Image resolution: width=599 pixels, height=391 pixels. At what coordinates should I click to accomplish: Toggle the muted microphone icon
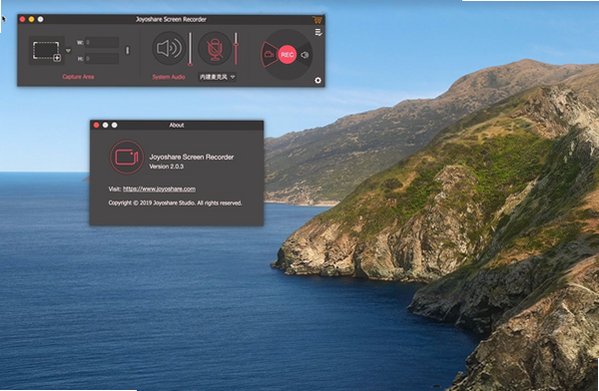[215, 48]
